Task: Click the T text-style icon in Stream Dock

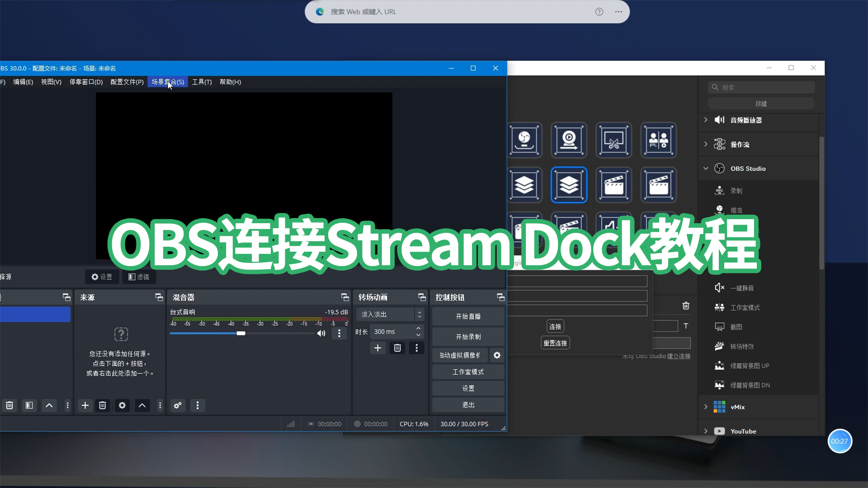Action: tap(686, 326)
